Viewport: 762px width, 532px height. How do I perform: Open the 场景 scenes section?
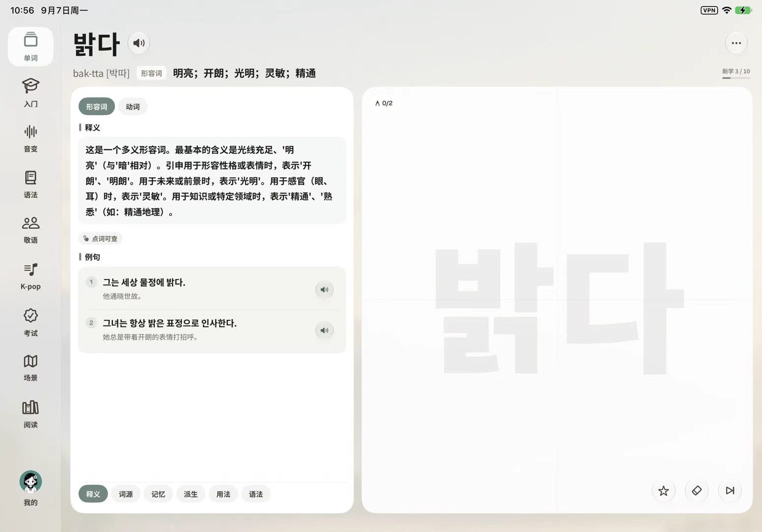(31, 367)
